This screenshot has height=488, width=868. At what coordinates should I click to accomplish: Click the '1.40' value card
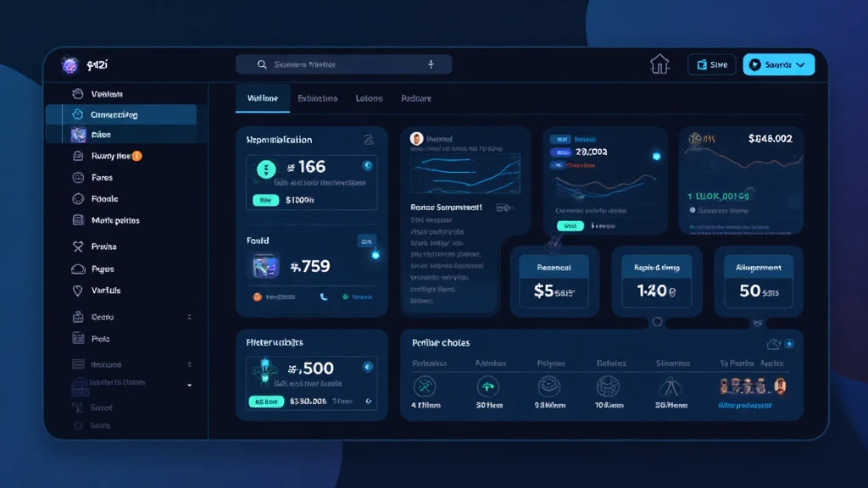(x=657, y=281)
